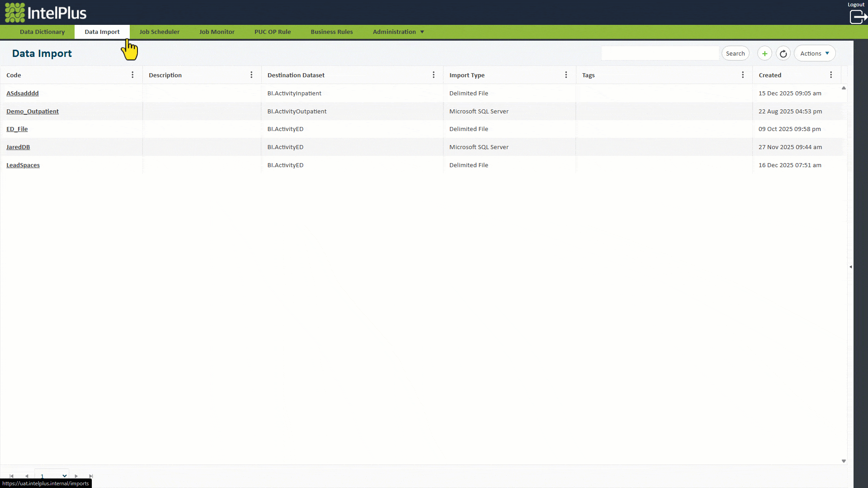Expand the Actions dropdown
This screenshot has height=488, width=868.
(815, 53)
